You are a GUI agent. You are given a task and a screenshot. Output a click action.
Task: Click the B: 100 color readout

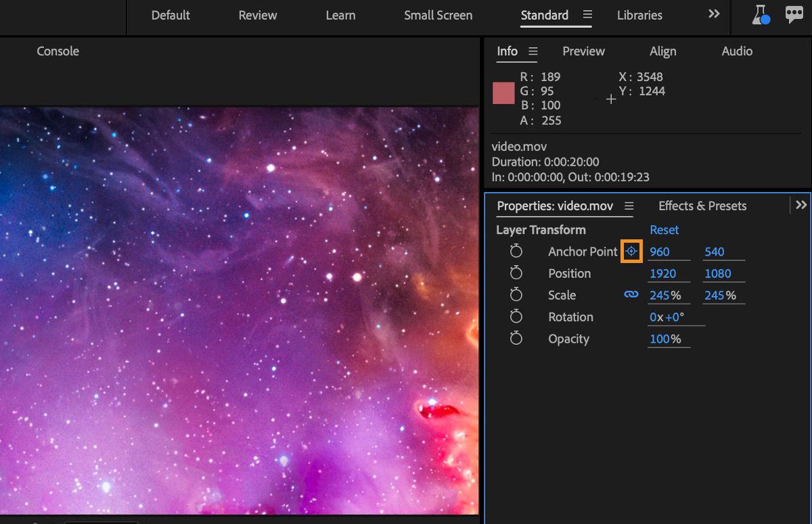pos(541,105)
